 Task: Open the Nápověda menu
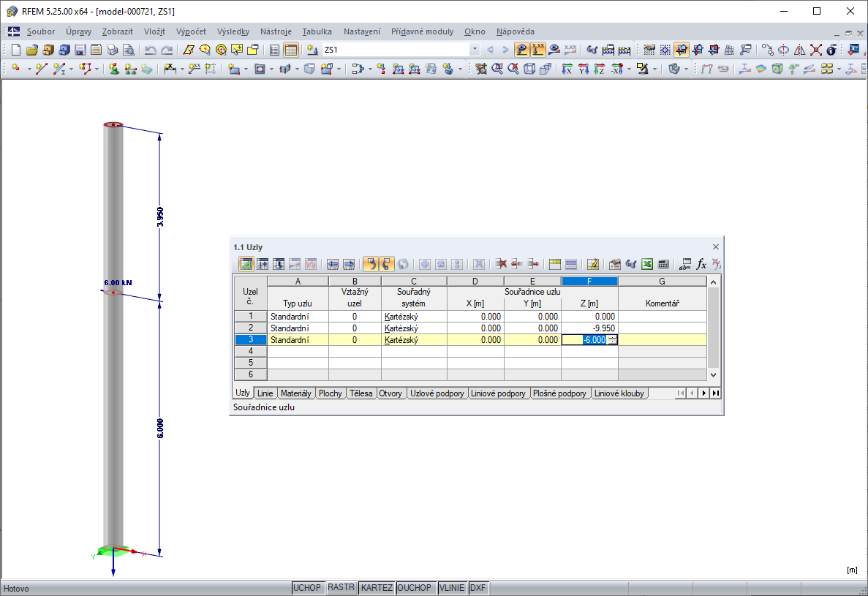pyautogui.click(x=516, y=31)
